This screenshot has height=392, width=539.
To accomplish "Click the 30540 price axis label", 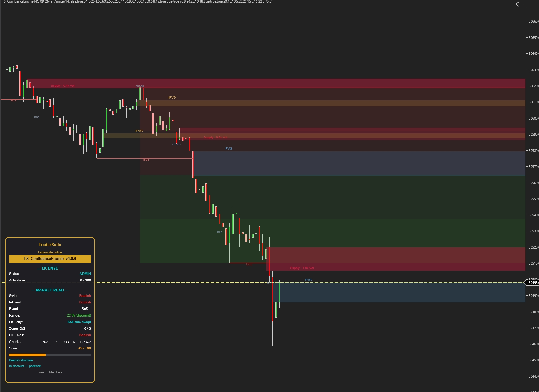I will click(x=534, y=215).
